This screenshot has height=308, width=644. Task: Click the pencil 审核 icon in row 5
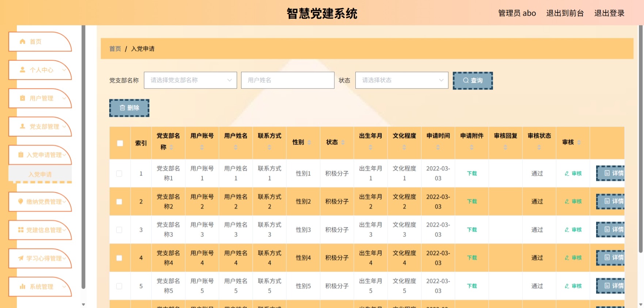click(x=567, y=286)
